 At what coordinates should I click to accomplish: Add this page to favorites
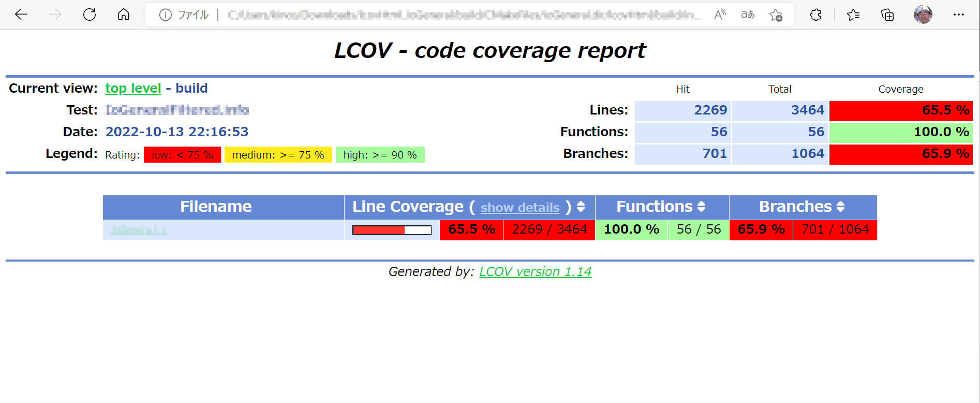[776, 15]
